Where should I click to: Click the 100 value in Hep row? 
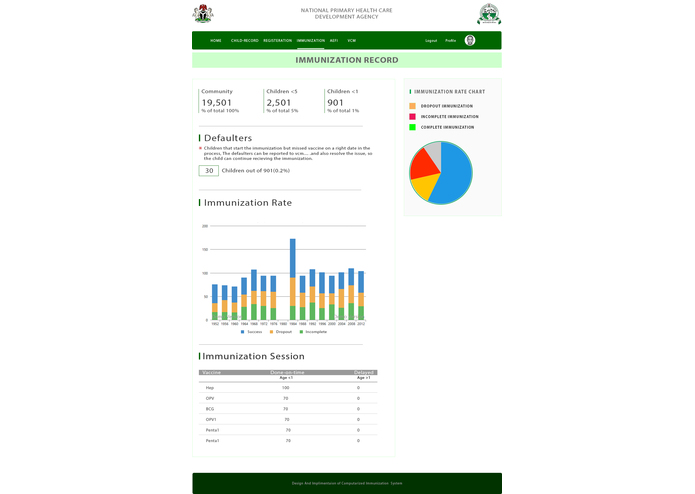click(285, 388)
